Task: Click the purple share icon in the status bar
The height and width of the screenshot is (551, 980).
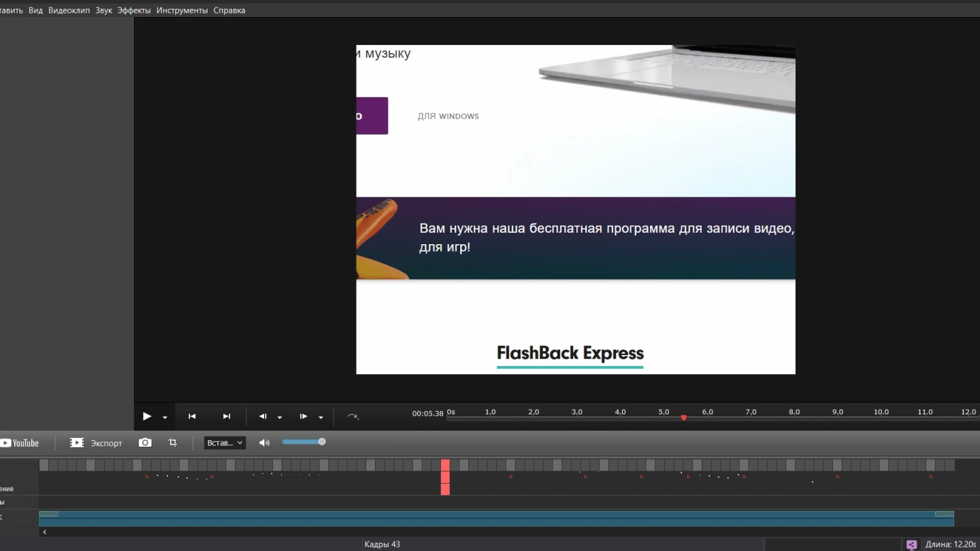Action: (911, 544)
